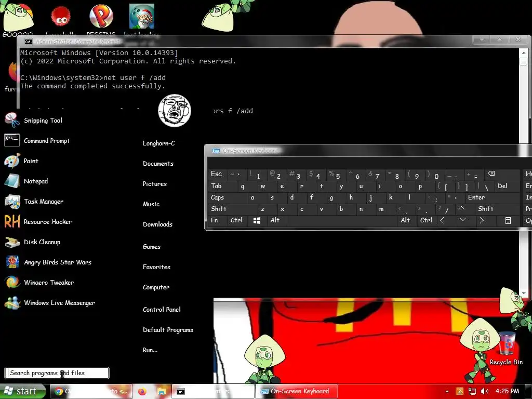The width and height of the screenshot is (532, 399).
Task: Open Windows Live Messenger
Action: click(x=49, y=303)
